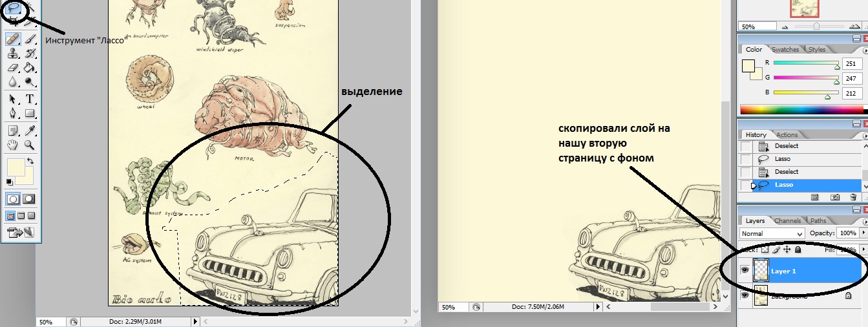Select the Zoom tool
This screenshot has width=868, height=327.
pyautogui.click(x=30, y=144)
